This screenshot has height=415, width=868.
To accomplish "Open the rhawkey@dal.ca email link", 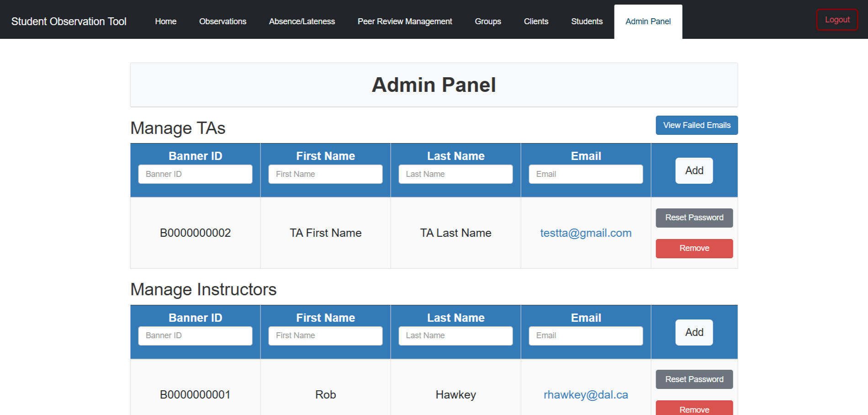I will click(x=586, y=395).
